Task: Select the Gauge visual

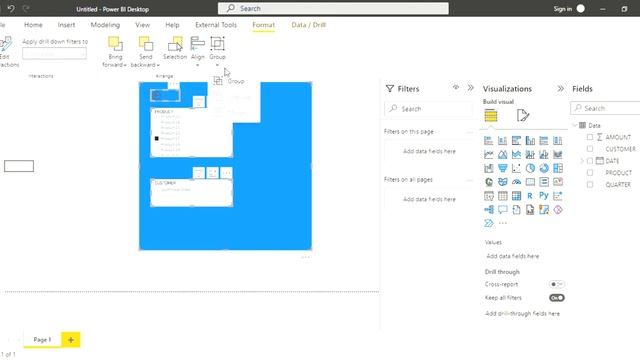Action: 516,182
